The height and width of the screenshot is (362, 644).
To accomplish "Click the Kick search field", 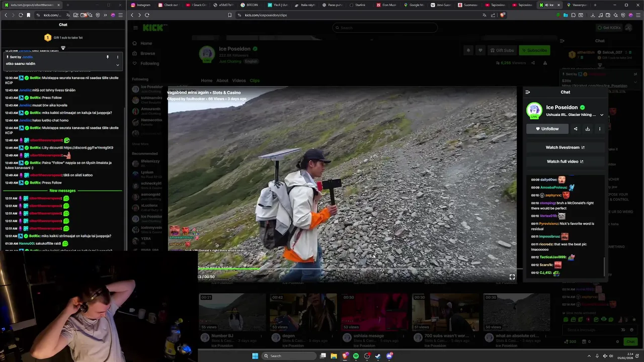I will [x=385, y=28].
